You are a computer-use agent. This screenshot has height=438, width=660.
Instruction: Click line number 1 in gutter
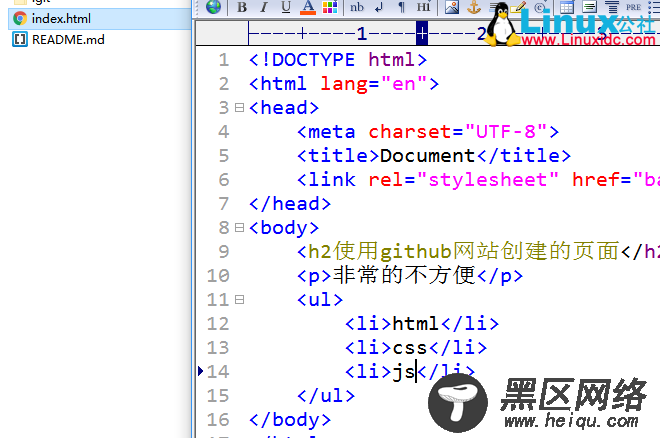pyautogui.click(x=224, y=60)
